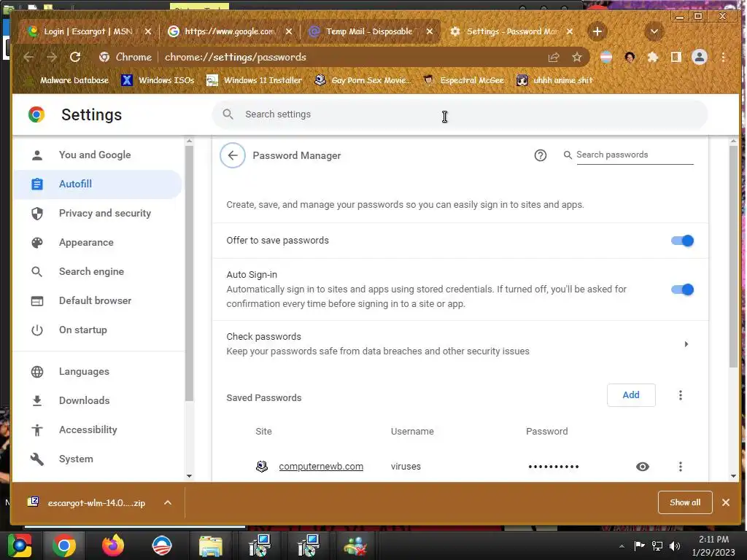This screenshot has width=747, height=560.
Task: Bookmark this page with star icon
Action: pos(577,57)
